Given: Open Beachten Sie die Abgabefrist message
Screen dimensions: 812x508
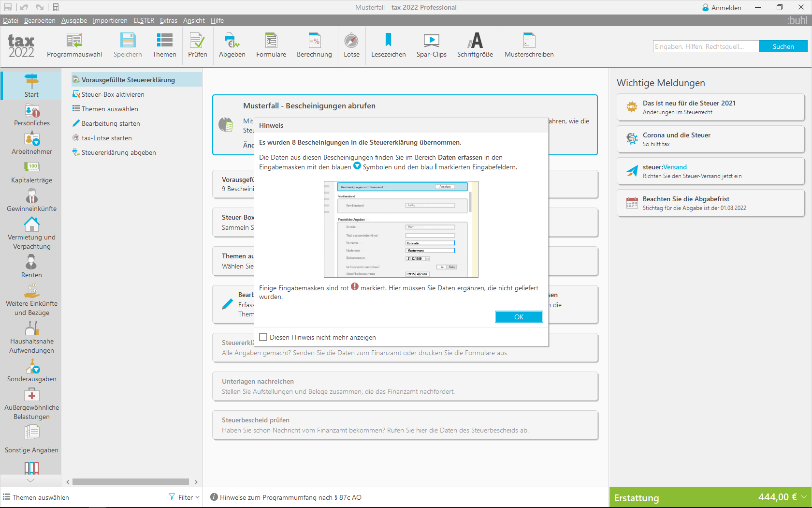Looking at the screenshot, I should pos(710,203).
